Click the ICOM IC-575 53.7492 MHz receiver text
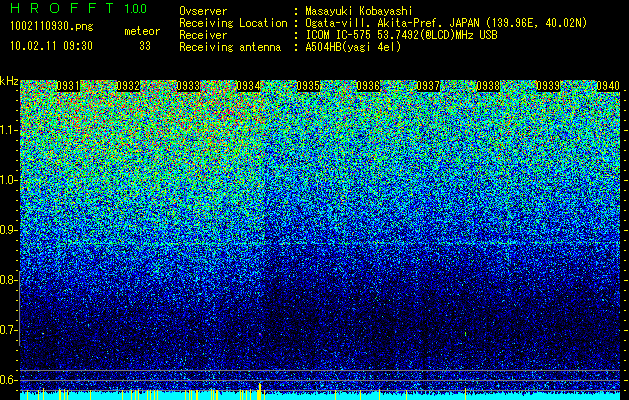The image size is (629, 400). (401, 35)
